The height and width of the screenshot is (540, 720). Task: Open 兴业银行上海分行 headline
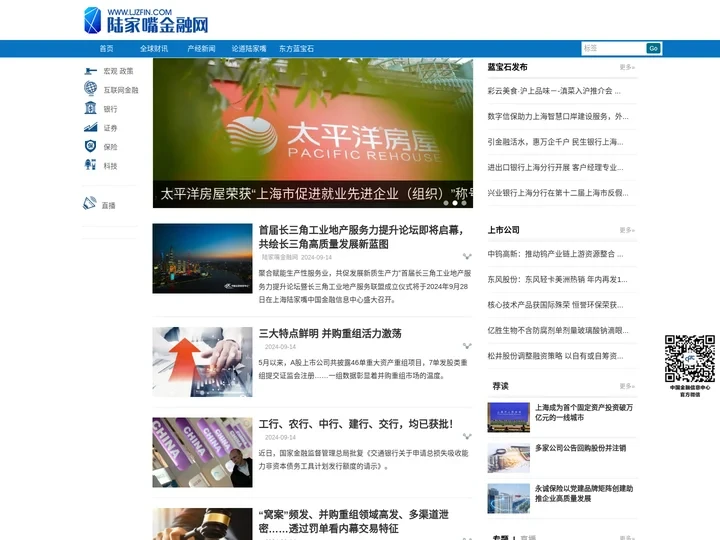coord(558,193)
